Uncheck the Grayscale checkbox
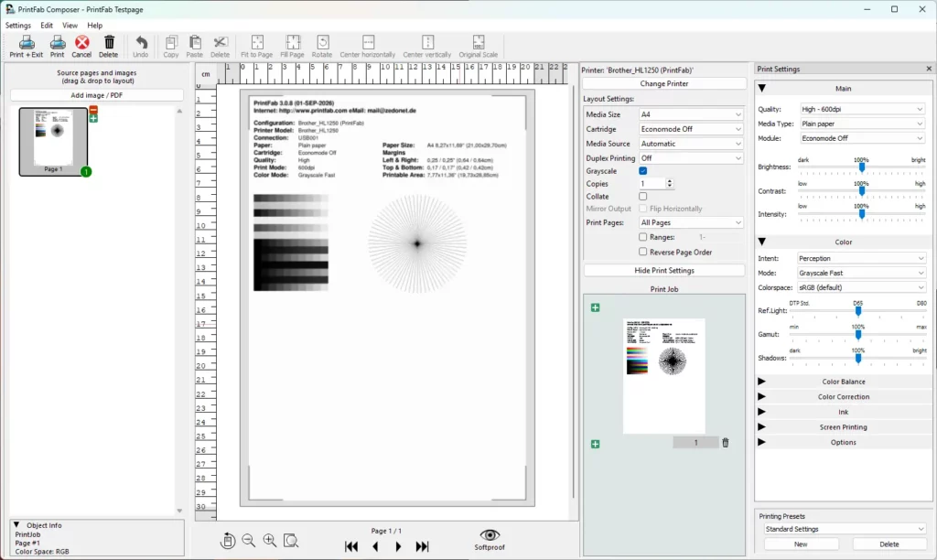Image resolution: width=937 pixels, height=560 pixels. (643, 171)
